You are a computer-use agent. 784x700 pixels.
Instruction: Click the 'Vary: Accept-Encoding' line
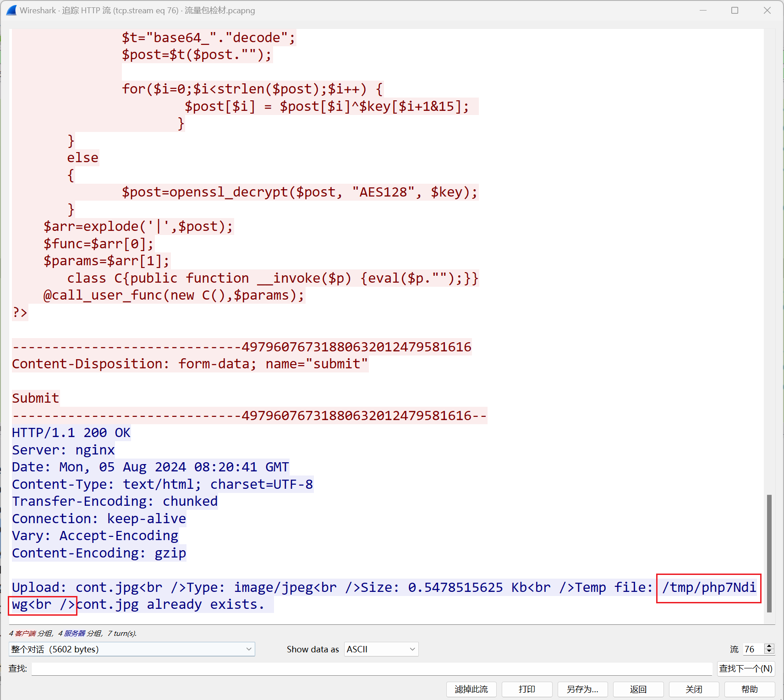point(95,536)
